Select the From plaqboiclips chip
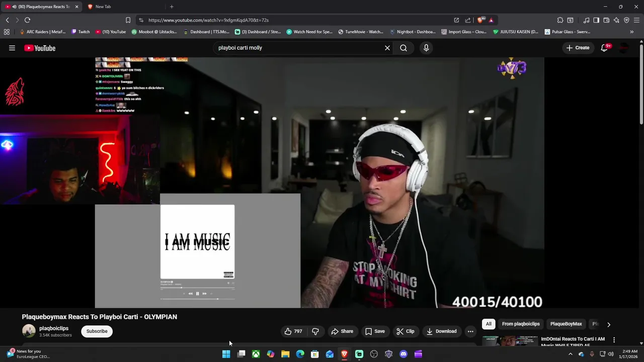This screenshot has height=362, width=644. pyautogui.click(x=521, y=324)
